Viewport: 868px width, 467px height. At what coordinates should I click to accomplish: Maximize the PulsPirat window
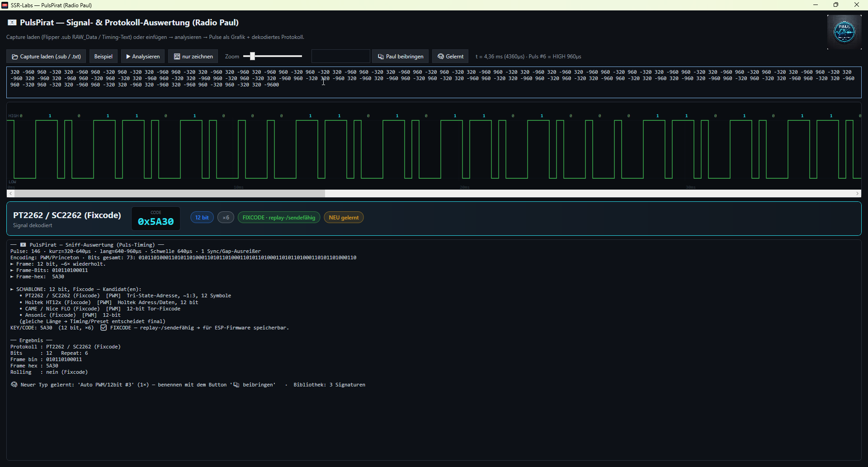point(836,5)
